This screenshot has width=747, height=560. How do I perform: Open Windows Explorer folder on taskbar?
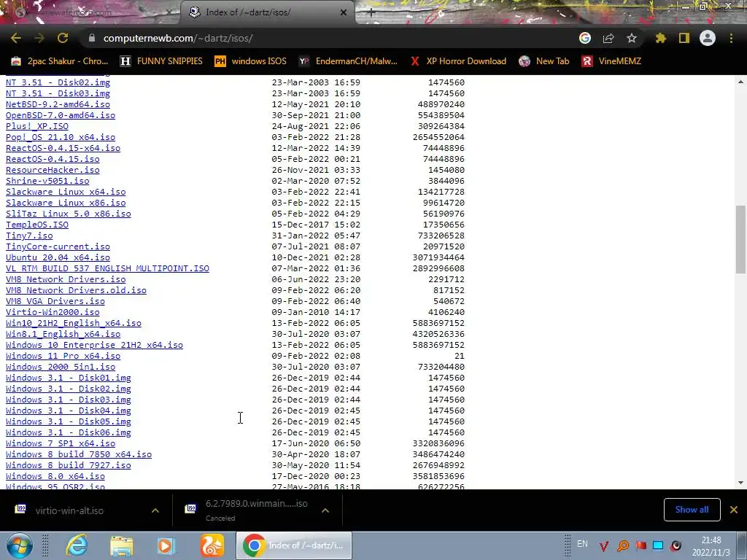(x=122, y=545)
